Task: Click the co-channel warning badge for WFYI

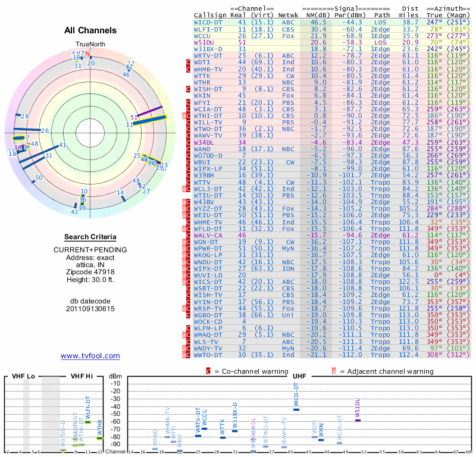Action: (188, 102)
